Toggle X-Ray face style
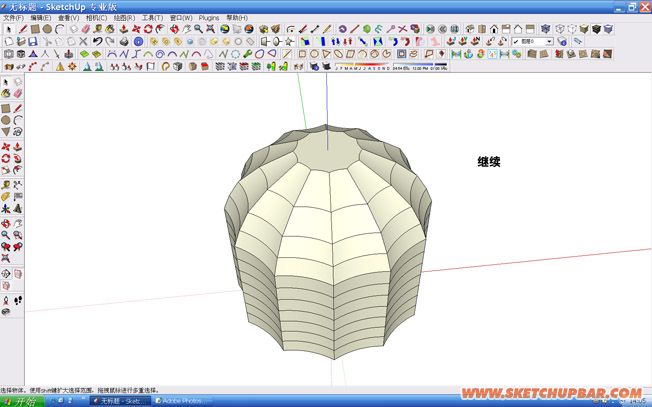The image size is (652, 407). pos(546,29)
